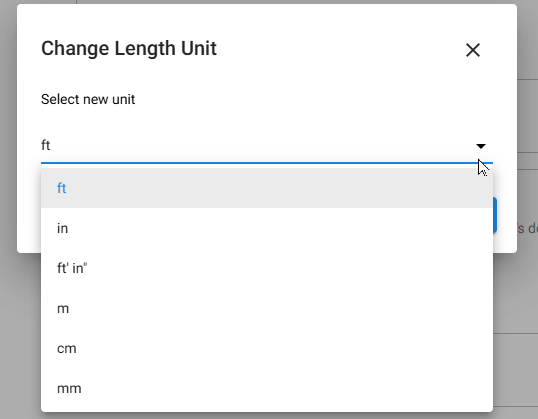Click the dropdown caret arrow icon
The width and height of the screenshot is (538, 419).
[x=481, y=146]
